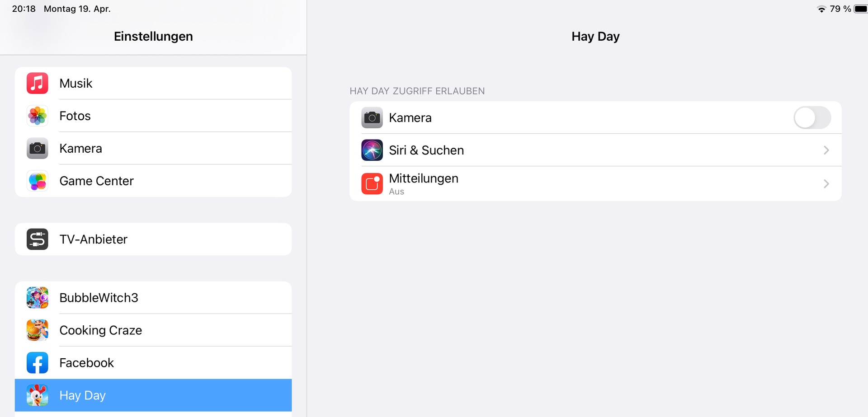The width and height of the screenshot is (868, 417).
Task: Expand Siri & Suchen chevron
Action: pyautogui.click(x=826, y=150)
